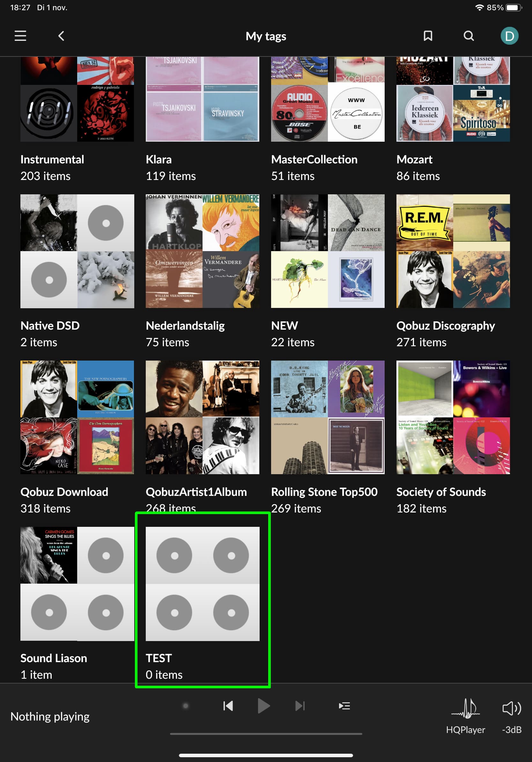Open HQPlayer signal path icon
The width and height of the screenshot is (532, 762).
pos(465,715)
